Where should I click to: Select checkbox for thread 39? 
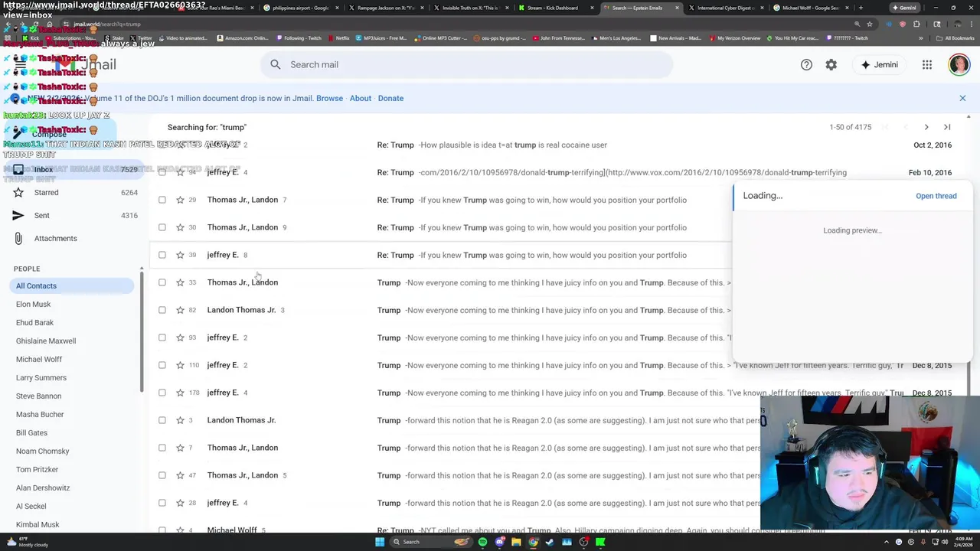[162, 255]
